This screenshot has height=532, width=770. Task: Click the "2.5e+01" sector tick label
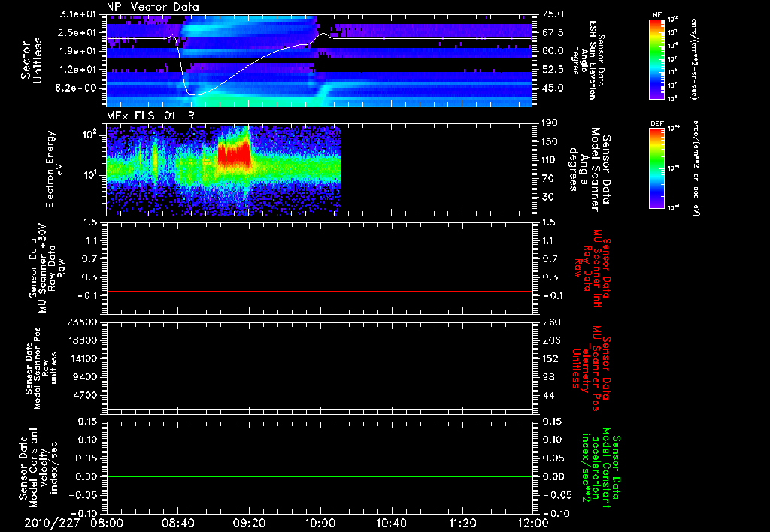click(x=78, y=32)
